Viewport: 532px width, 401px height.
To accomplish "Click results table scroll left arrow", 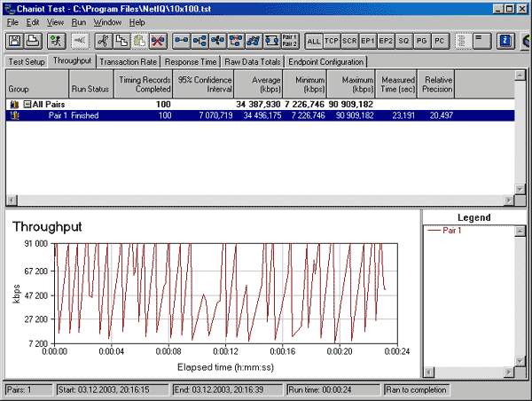I will 12,200.
